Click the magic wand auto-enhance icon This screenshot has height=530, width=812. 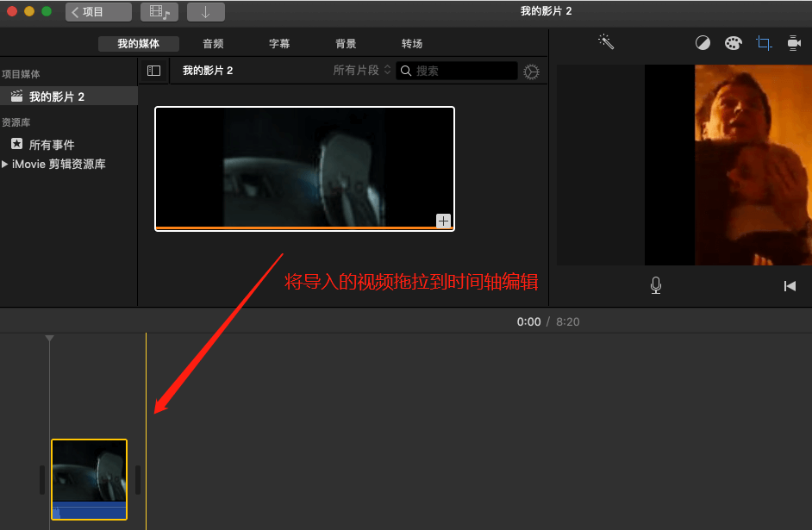[x=606, y=41]
